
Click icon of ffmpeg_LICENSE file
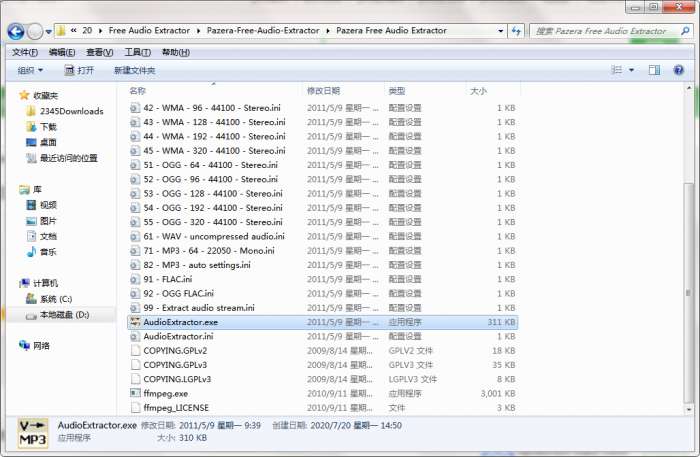(135, 407)
